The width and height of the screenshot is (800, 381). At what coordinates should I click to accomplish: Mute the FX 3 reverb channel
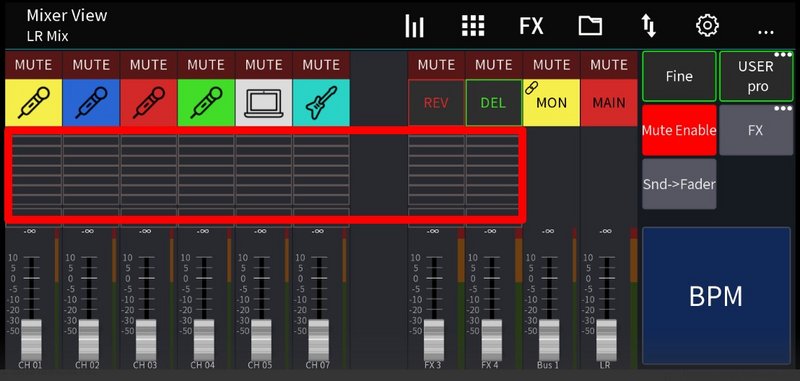[x=436, y=65]
